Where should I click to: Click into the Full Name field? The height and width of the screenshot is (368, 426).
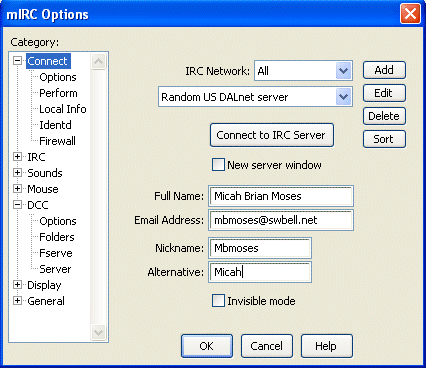pyautogui.click(x=281, y=196)
